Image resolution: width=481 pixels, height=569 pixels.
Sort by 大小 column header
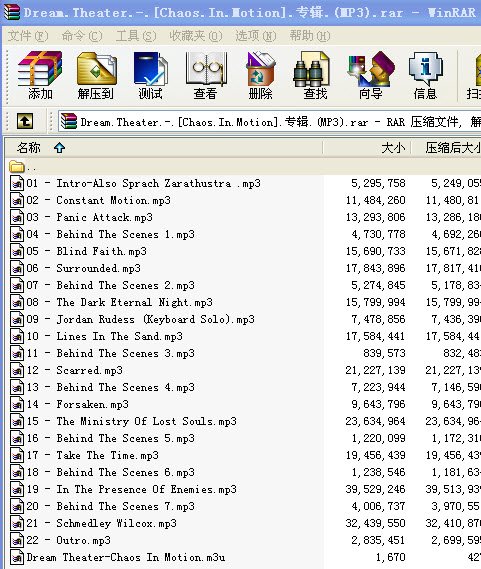367,148
